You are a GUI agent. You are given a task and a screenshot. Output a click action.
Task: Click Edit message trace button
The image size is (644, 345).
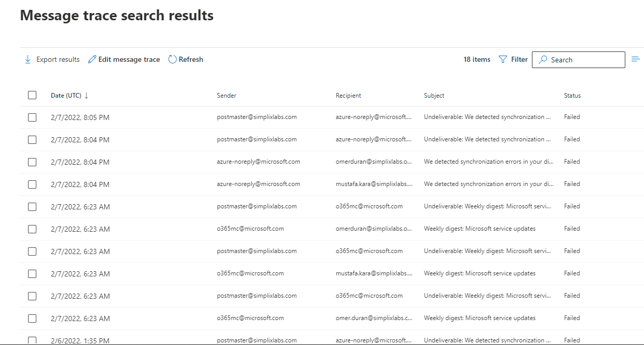(124, 60)
